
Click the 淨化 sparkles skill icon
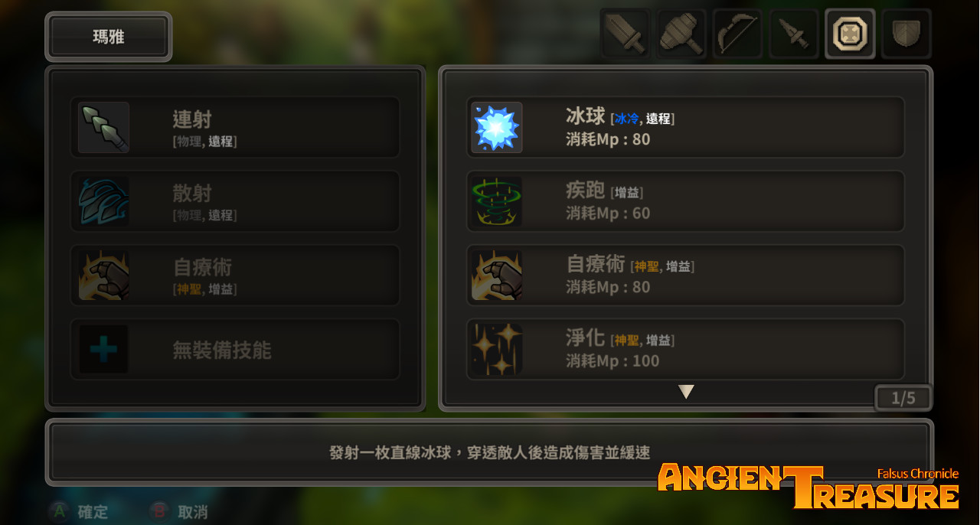497,349
